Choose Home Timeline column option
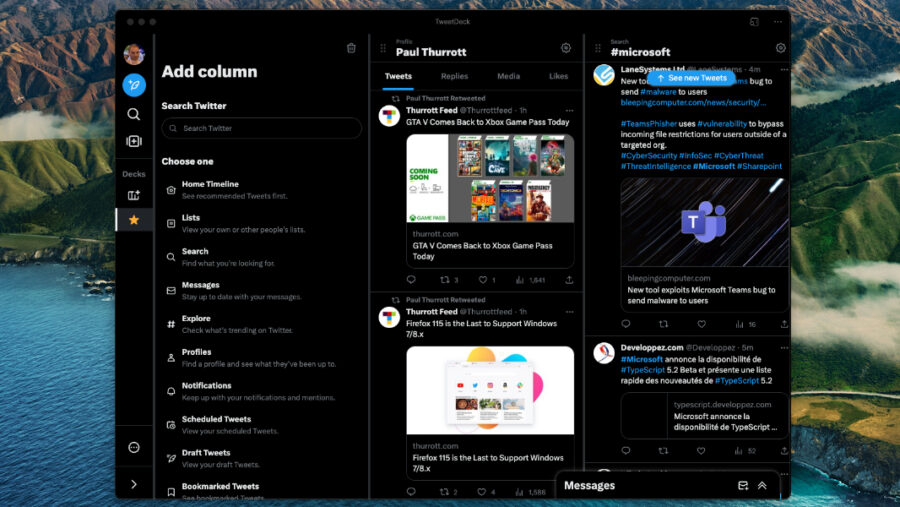Viewport: 900px width, 507px height. (262, 189)
